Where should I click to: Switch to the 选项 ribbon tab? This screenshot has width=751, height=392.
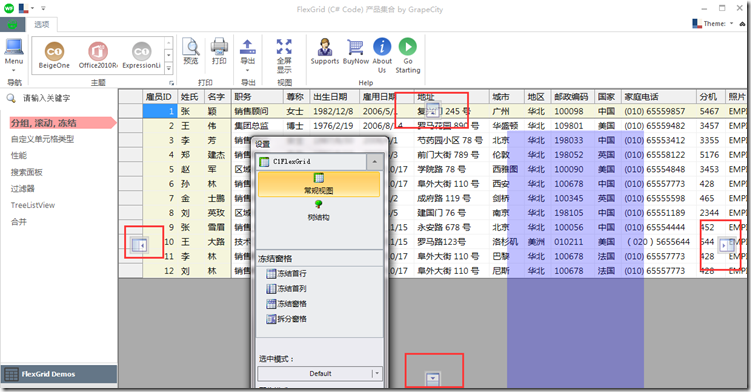tap(42, 24)
